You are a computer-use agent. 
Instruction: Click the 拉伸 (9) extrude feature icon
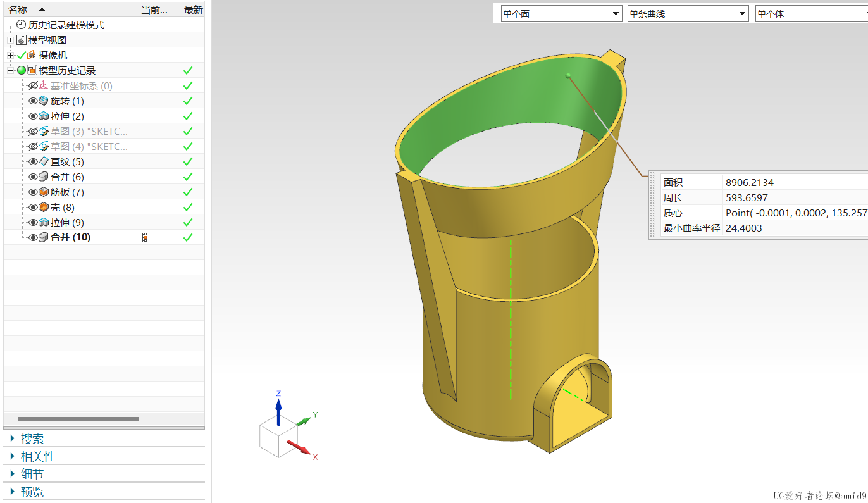(x=44, y=222)
